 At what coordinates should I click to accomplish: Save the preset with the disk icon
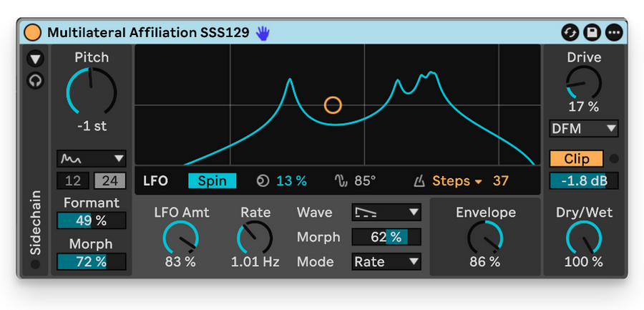coord(592,32)
